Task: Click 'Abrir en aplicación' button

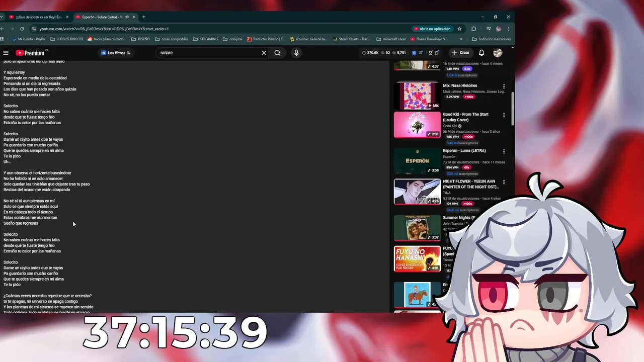Action: point(432,29)
